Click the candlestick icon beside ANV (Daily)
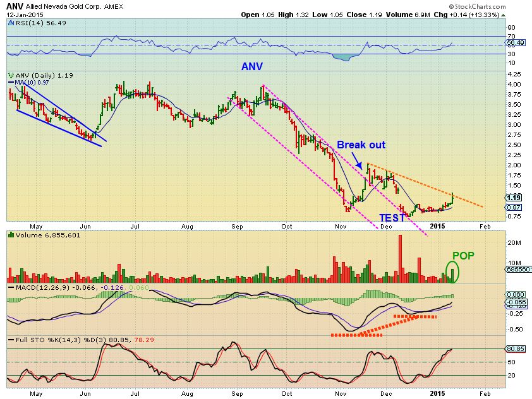Screen dimensions: 532x399 click(11, 75)
